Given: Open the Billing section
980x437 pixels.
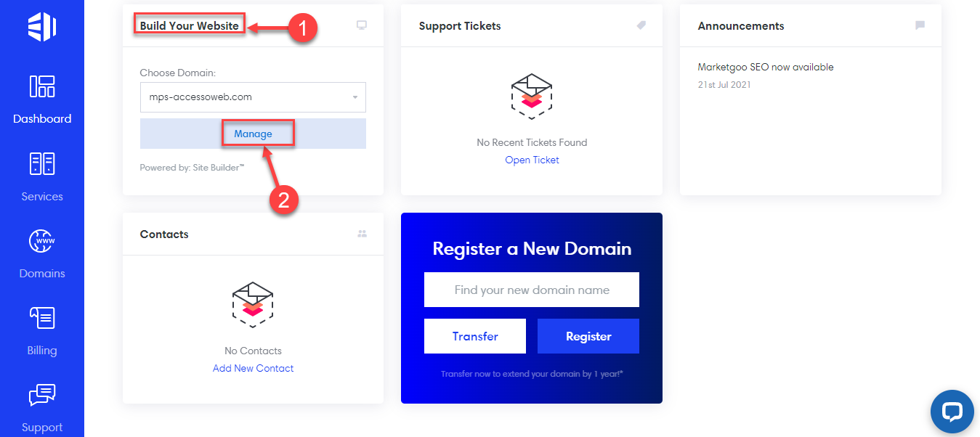Looking at the screenshot, I should tap(41, 330).
